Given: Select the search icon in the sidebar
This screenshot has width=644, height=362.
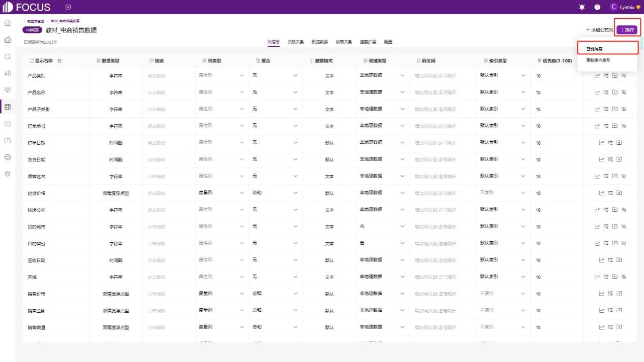Looking at the screenshot, I should pyautogui.click(x=7, y=57).
